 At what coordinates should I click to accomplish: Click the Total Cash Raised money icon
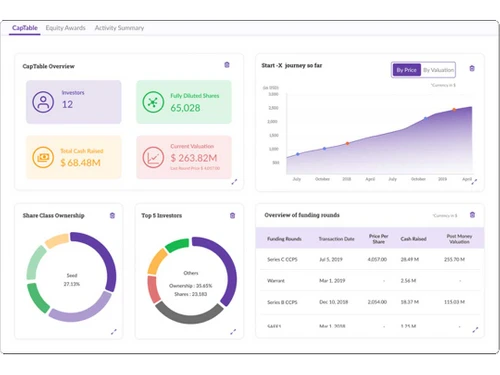click(43, 157)
